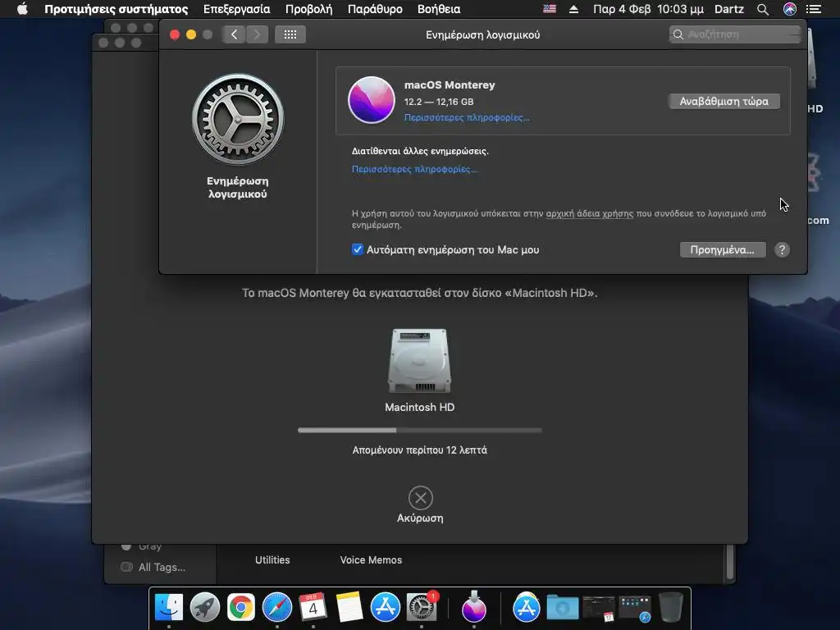This screenshot has height=630, width=840.
Task: Click the Macintosh HD disk icon in installer
Action: (x=419, y=361)
